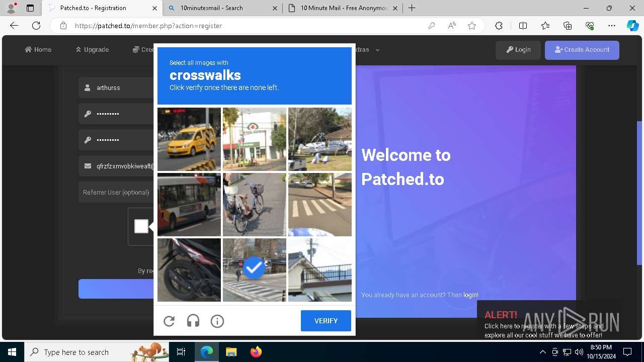Reload the captcha challenge

tap(169, 321)
